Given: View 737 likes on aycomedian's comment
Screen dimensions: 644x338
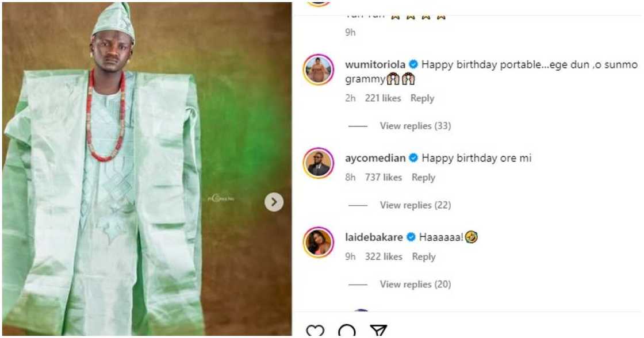Looking at the screenshot, I should coord(384,178).
